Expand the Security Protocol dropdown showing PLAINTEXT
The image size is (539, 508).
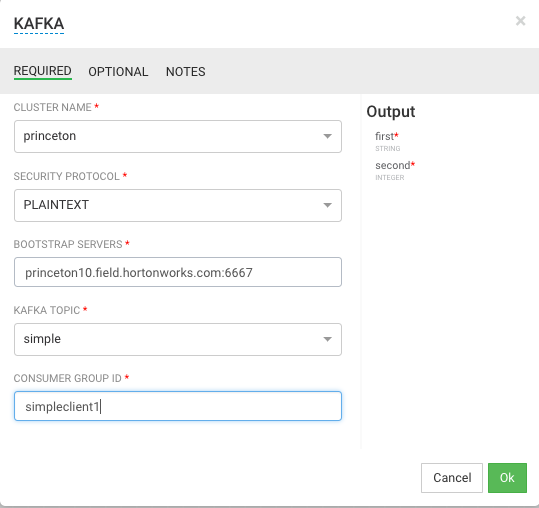coord(178,205)
